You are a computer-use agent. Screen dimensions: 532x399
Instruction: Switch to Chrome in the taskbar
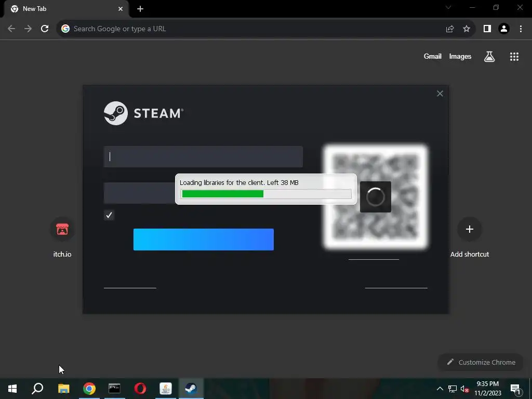pyautogui.click(x=89, y=389)
